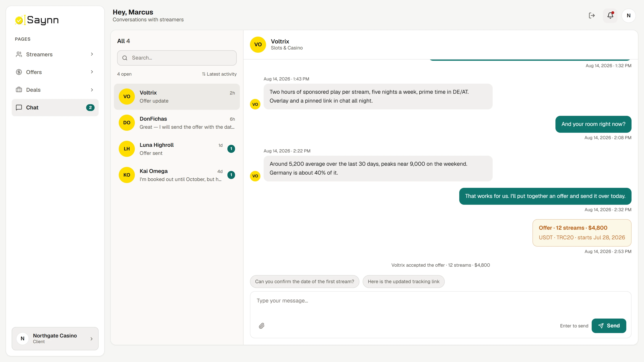
Task: Select the Chat page
Action: (x=55, y=107)
